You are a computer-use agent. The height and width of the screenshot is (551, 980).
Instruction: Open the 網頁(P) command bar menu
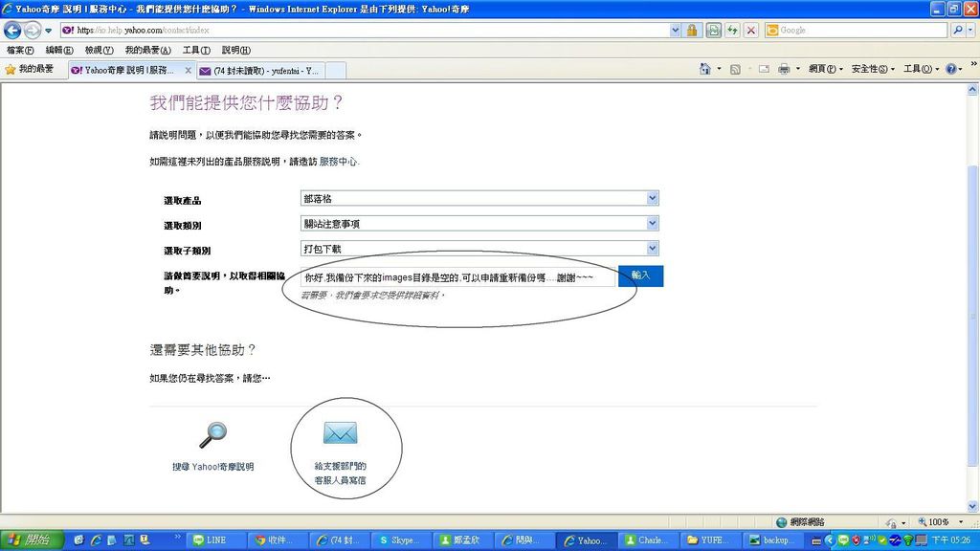826,69
